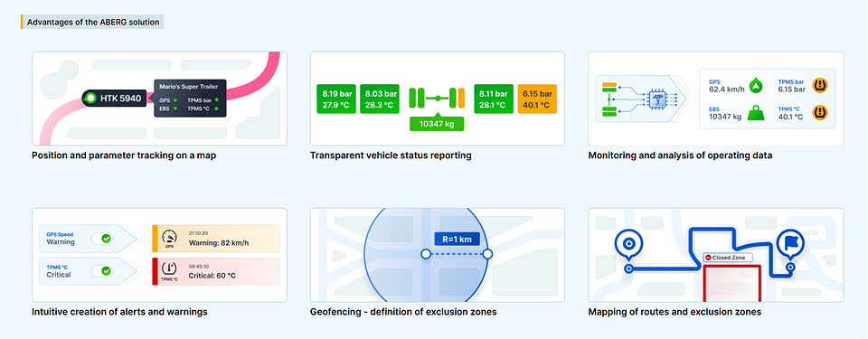
Task: Click the HTK 5940 vehicle marker
Action: [x=116, y=99]
